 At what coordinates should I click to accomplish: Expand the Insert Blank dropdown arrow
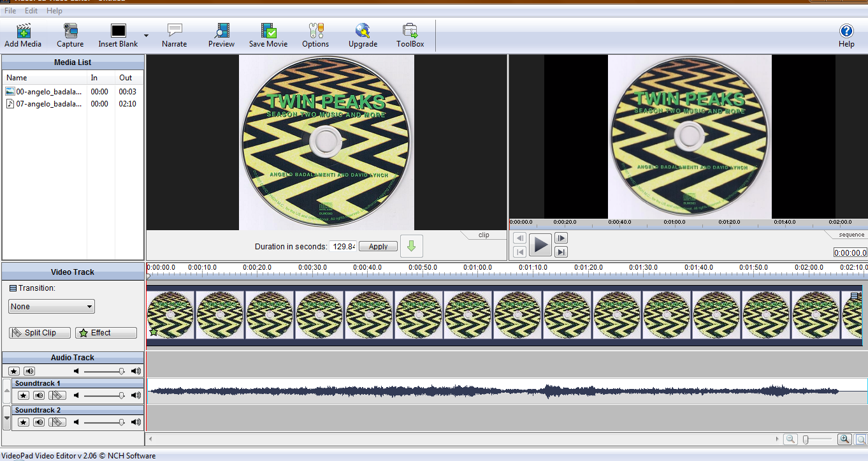coord(146,36)
